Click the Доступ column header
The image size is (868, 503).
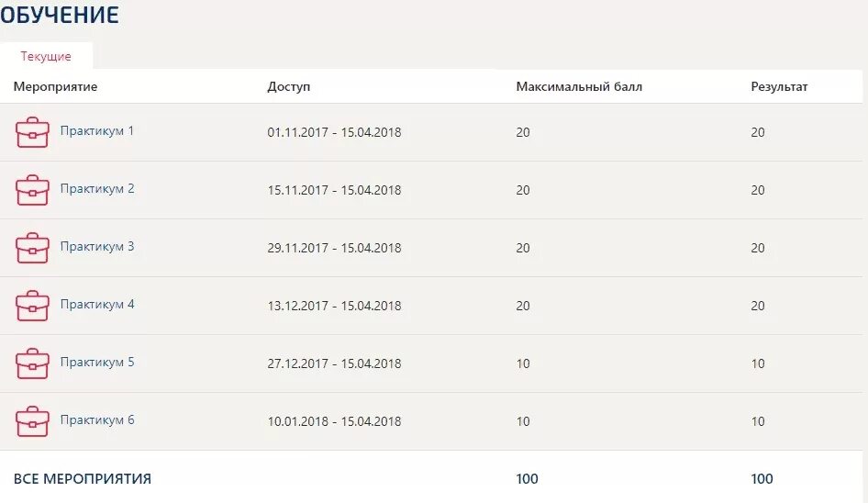coord(288,86)
